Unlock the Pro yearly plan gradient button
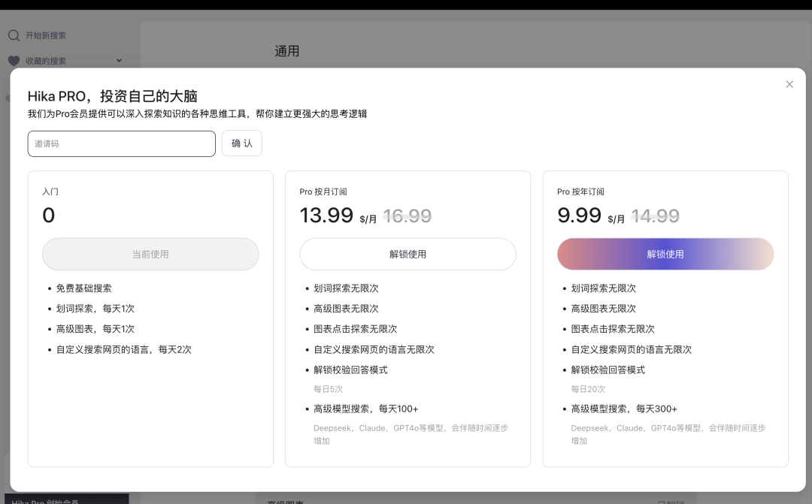This screenshot has height=504, width=812. 665,254
